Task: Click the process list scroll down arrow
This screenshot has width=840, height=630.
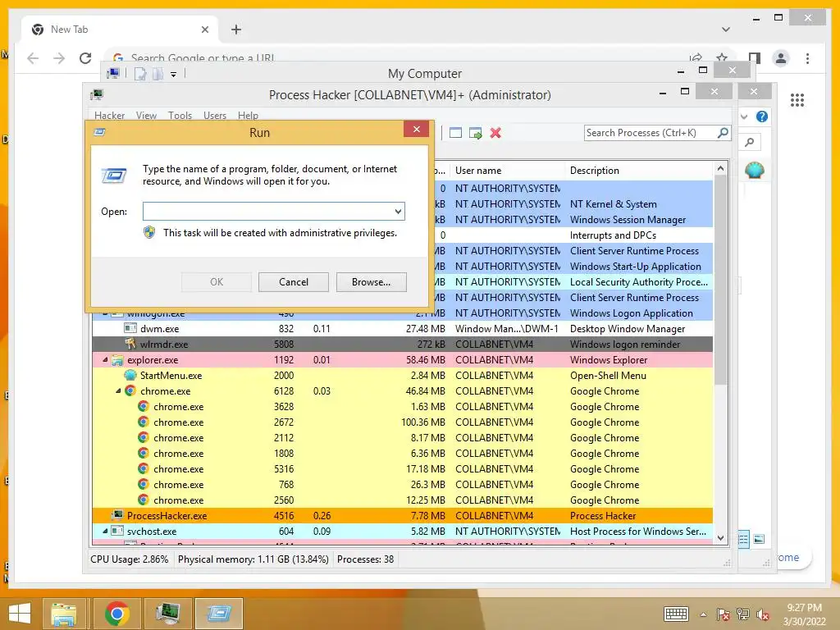Action: tap(720, 538)
